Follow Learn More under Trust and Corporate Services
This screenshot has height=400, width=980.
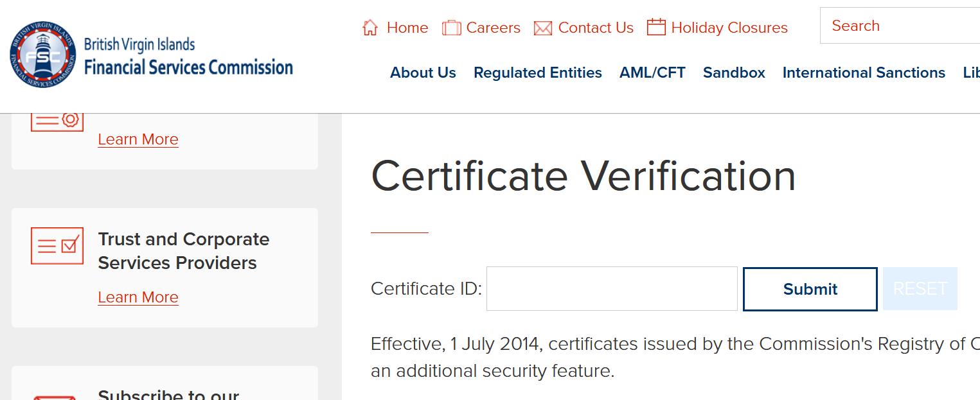[x=138, y=297]
